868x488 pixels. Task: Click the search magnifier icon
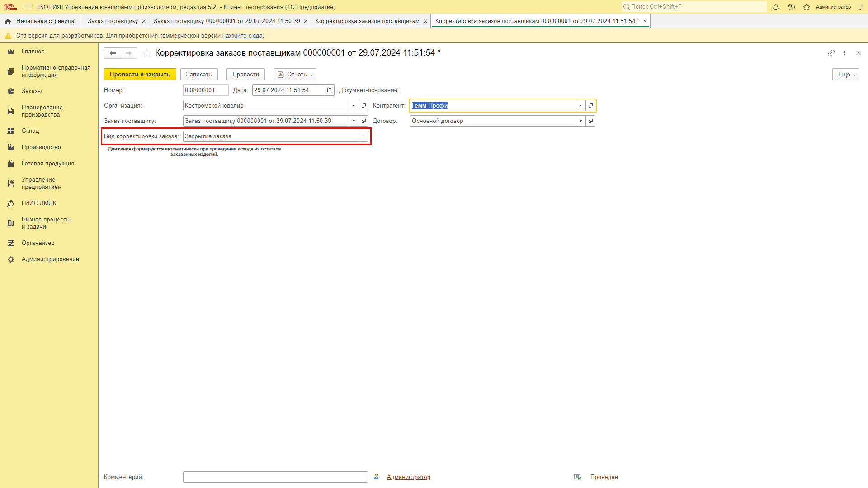(627, 7)
